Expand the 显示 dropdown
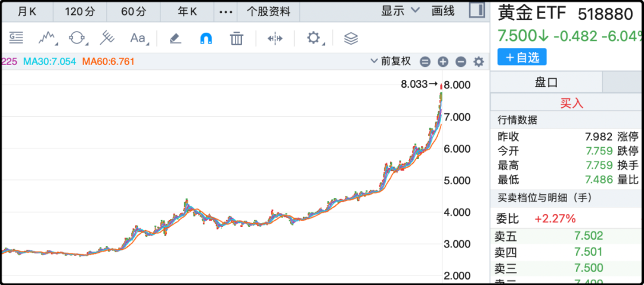The height and width of the screenshot is (285, 644). point(400,11)
